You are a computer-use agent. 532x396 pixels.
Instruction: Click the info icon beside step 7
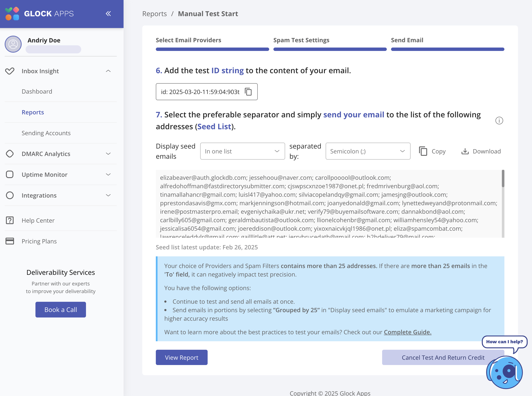[x=499, y=121]
